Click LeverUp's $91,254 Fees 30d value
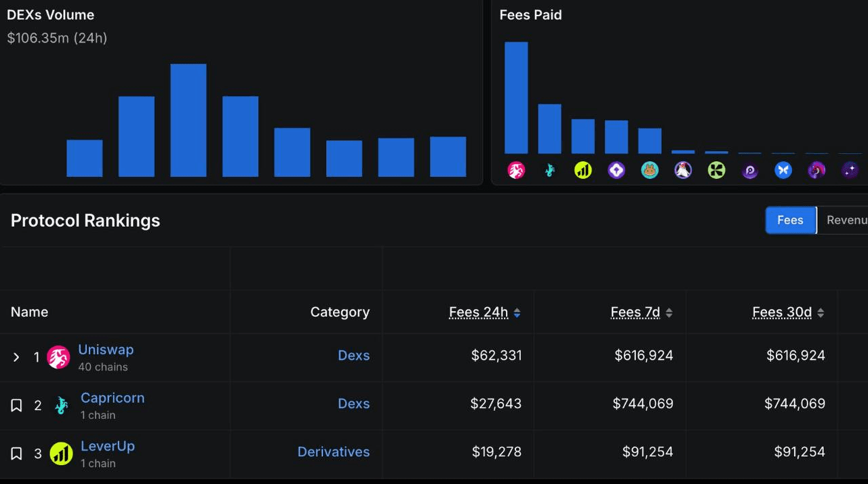This screenshot has width=868, height=484. point(800,451)
